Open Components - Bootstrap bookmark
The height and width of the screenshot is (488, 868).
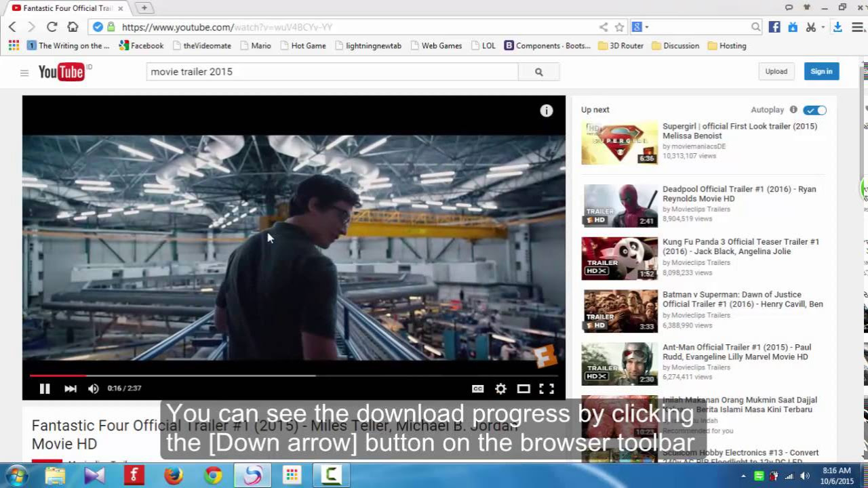[x=547, y=45]
